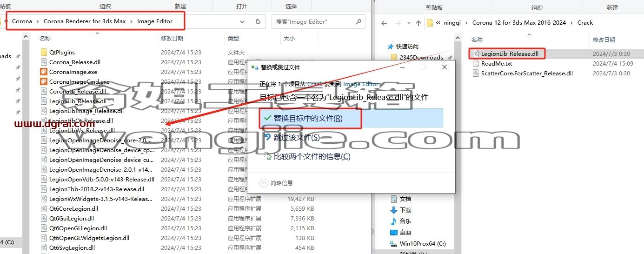Open ReadMe.txt in the Crack folder
Image resolution: width=644 pixels, height=254 pixels.
tap(496, 63)
